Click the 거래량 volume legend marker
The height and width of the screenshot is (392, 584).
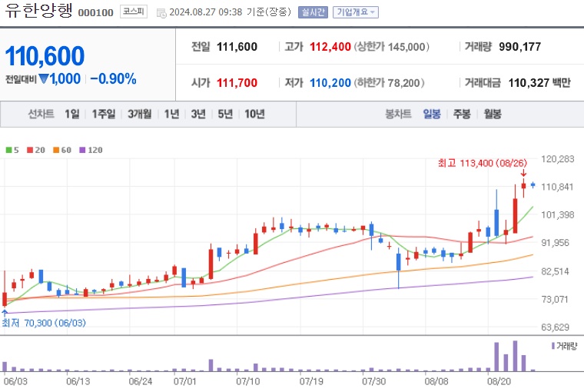(553, 346)
